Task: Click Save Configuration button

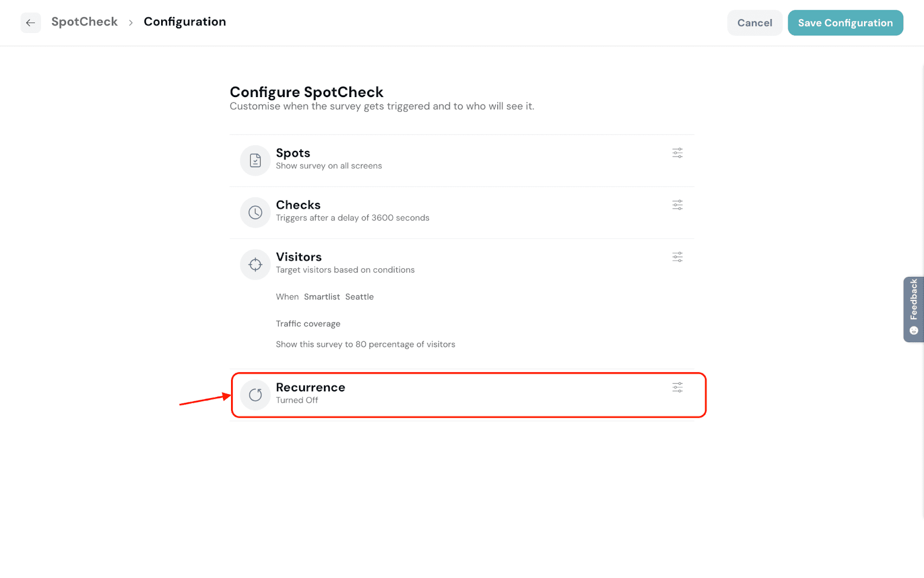Action: tap(845, 23)
